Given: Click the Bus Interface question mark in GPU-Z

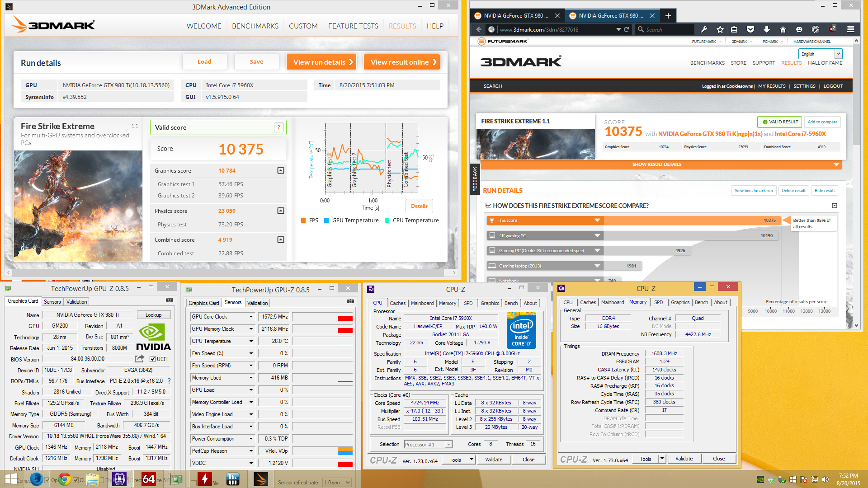Looking at the screenshot, I should click(169, 381).
